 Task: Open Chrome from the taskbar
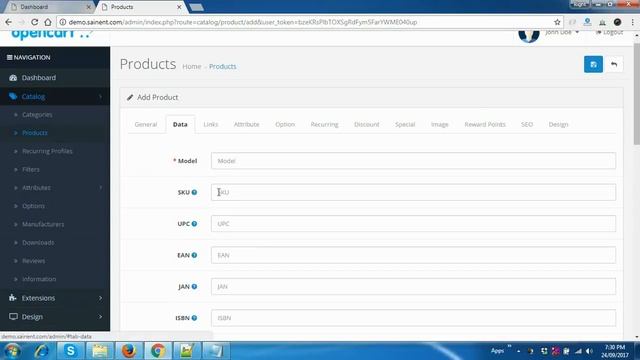[x=158, y=351]
